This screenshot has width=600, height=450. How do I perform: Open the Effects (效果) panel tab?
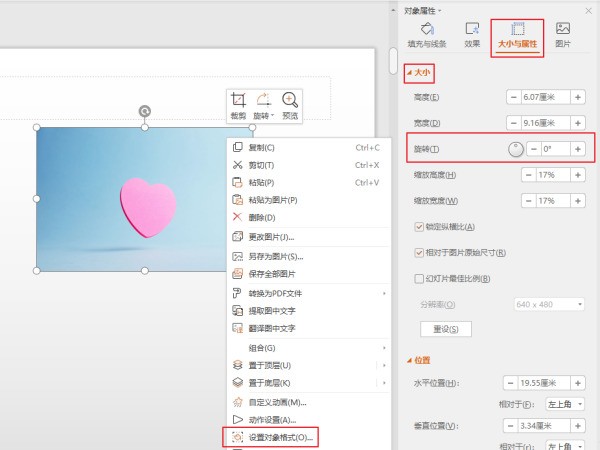[x=472, y=35]
